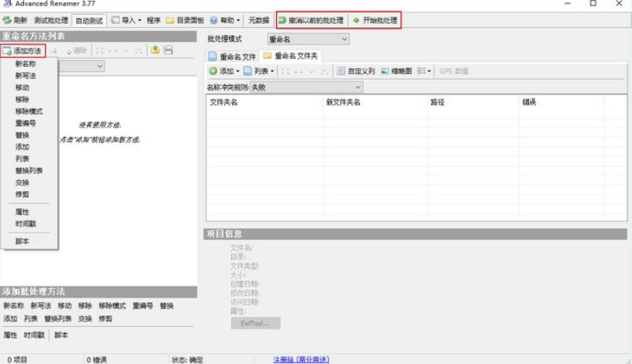
Task: Select 新名称 in the add method menu
Action: (26, 64)
